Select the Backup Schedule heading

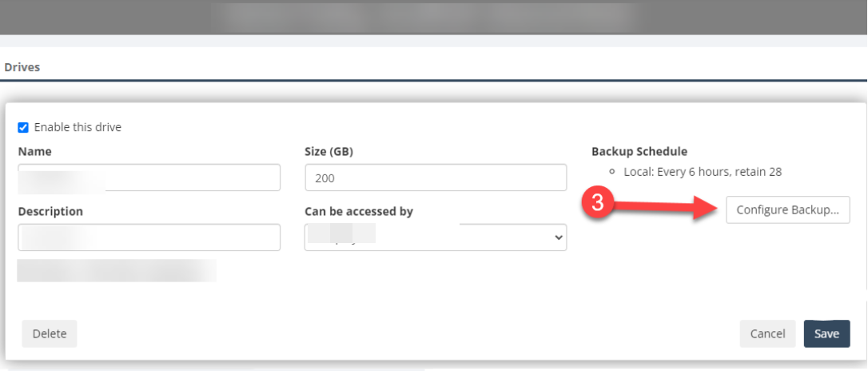coord(639,151)
